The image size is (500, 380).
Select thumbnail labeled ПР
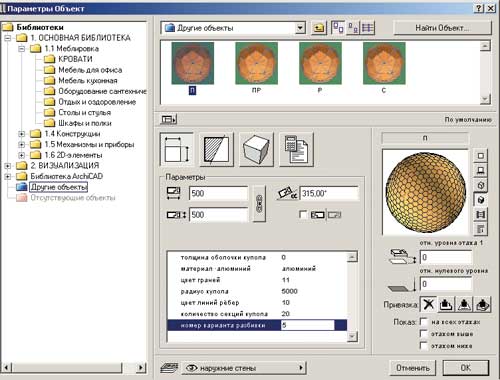pos(256,63)
